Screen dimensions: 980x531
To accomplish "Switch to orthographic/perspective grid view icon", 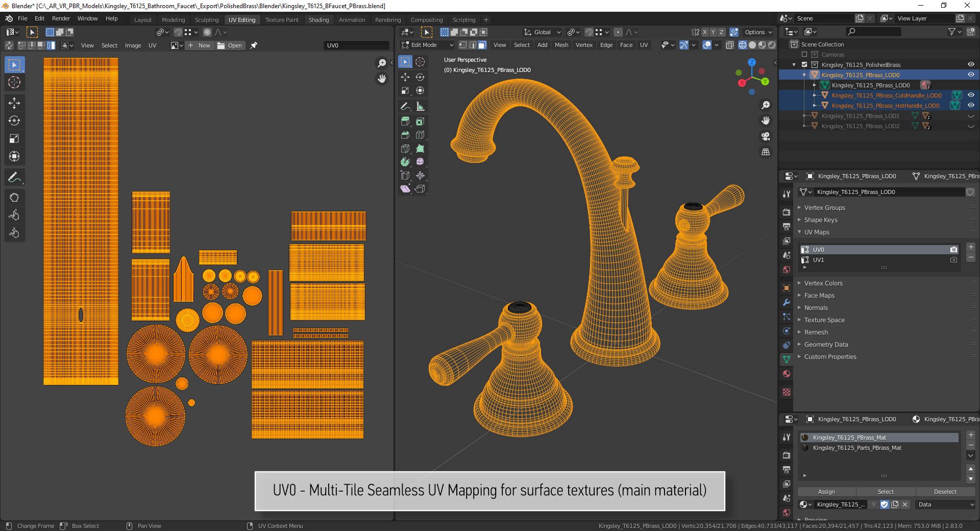I will (766, 152).
